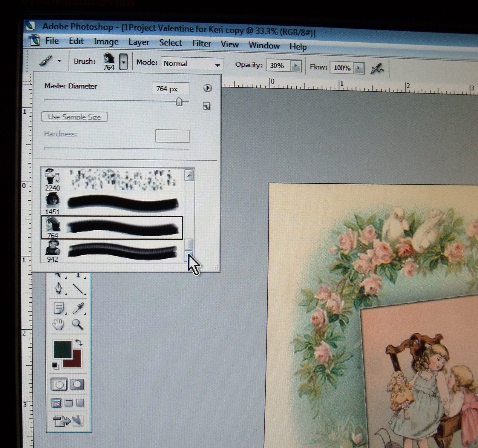Enable the airbrush option in options bar
The height and width of the screenshot is (448, 478).
tap(377, 69)
